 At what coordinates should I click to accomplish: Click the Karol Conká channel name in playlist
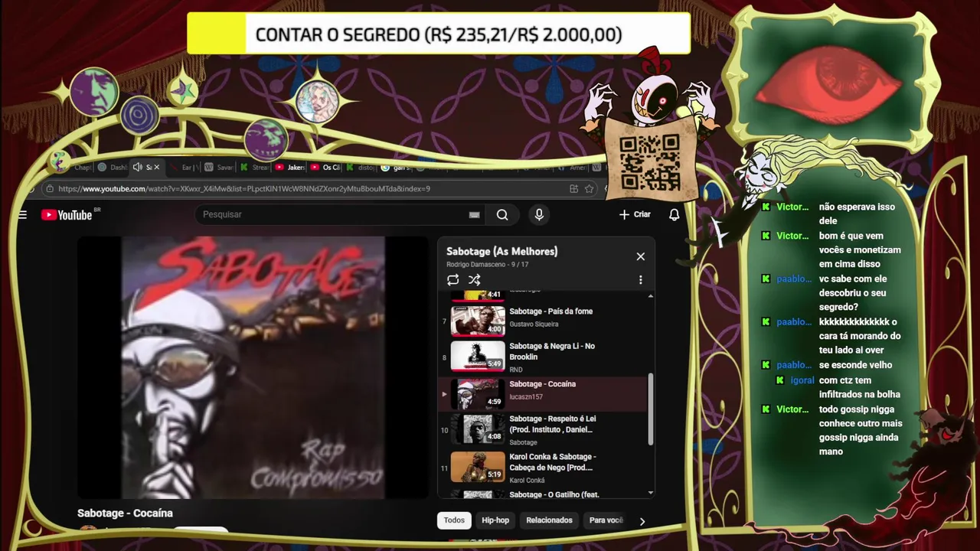(526, 481)
